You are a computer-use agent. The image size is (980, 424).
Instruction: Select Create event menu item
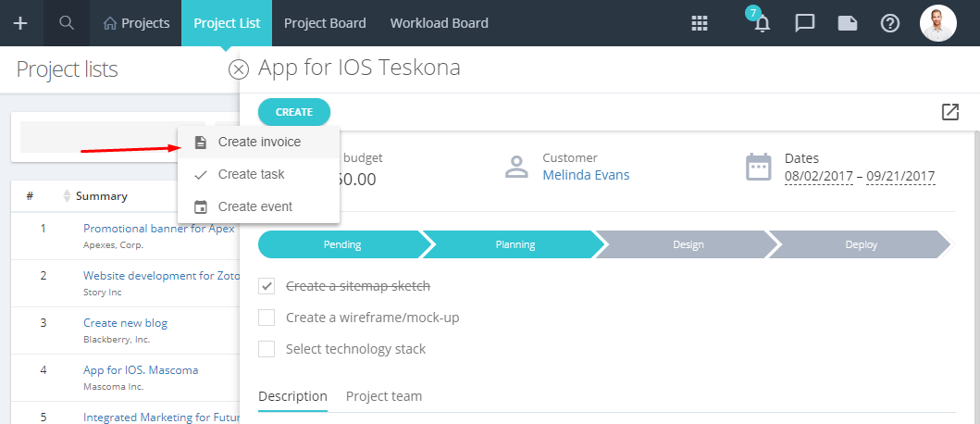pyautogui.click(x=259, y=207)
